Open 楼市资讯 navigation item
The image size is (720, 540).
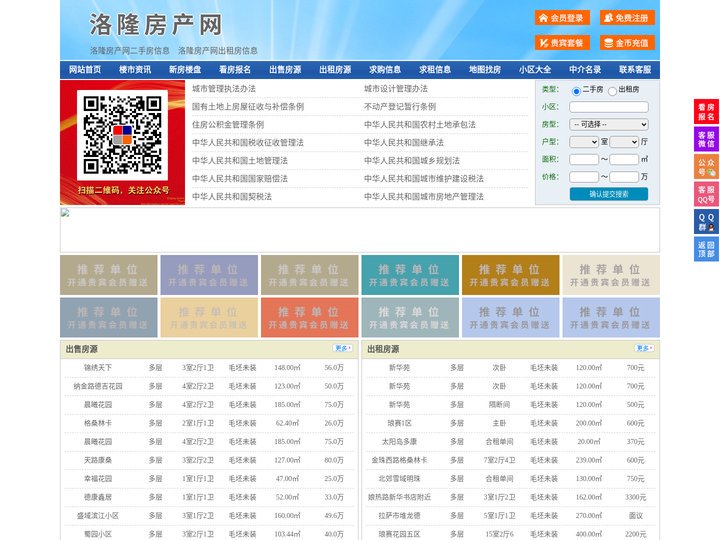135,70
